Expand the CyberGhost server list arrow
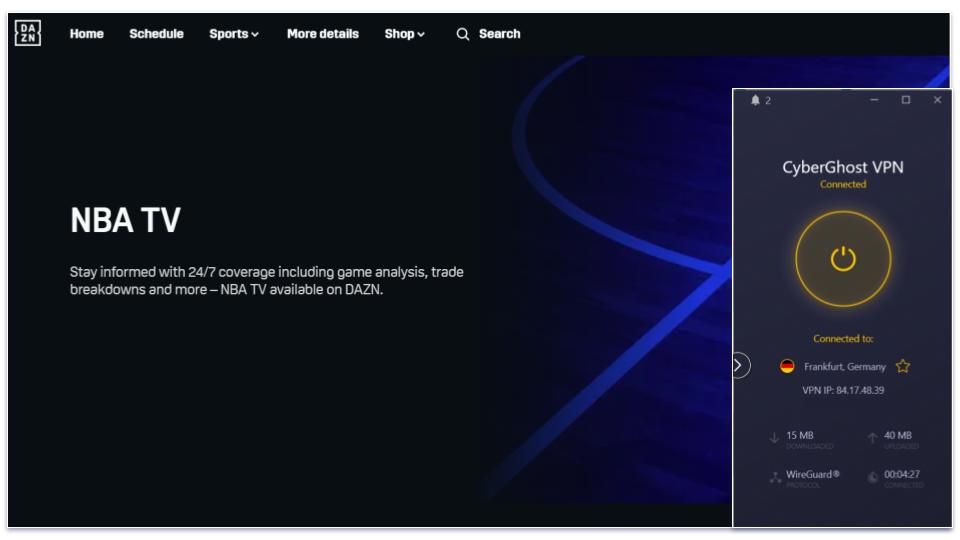 (739, 366)
